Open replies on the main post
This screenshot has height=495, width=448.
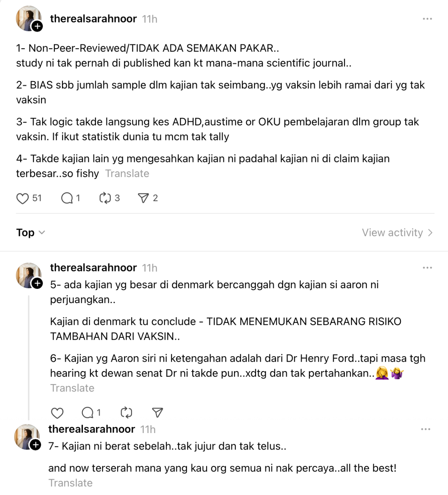point(67,198)
